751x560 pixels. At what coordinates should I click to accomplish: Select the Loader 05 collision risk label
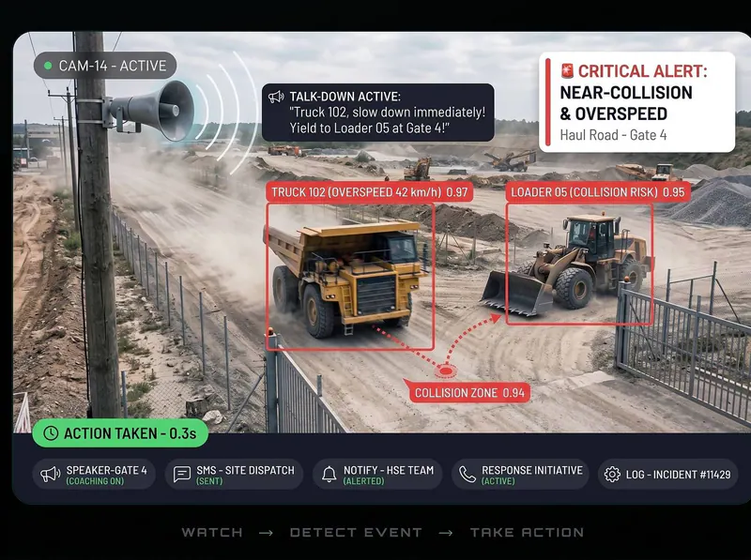point(598,192)
